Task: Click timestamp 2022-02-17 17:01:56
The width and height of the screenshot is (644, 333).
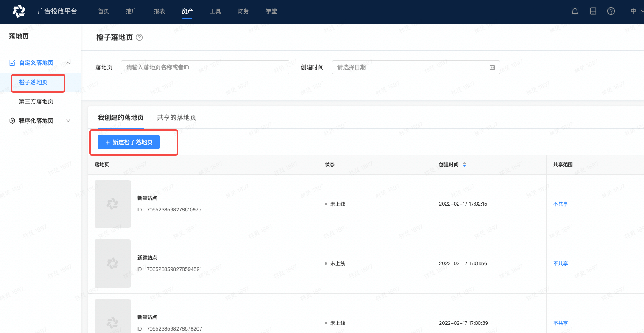Action: [x=463, y=264]
